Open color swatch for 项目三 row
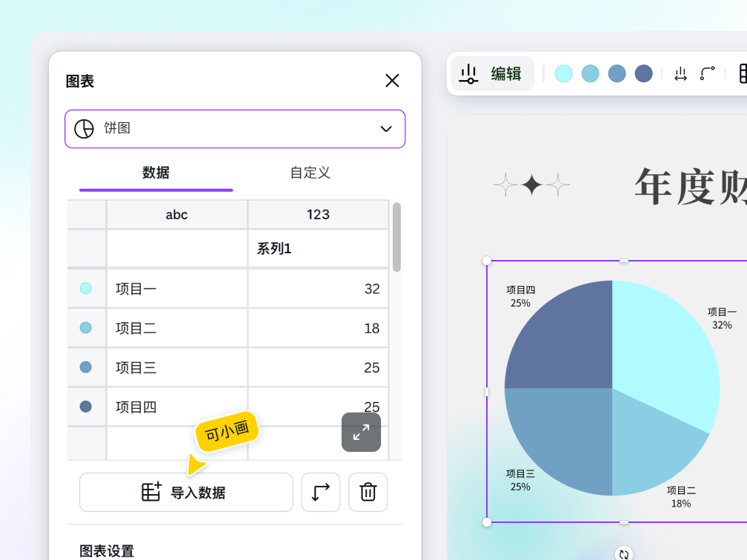Viewport: 747px width, 560px height. coord(86,367)
